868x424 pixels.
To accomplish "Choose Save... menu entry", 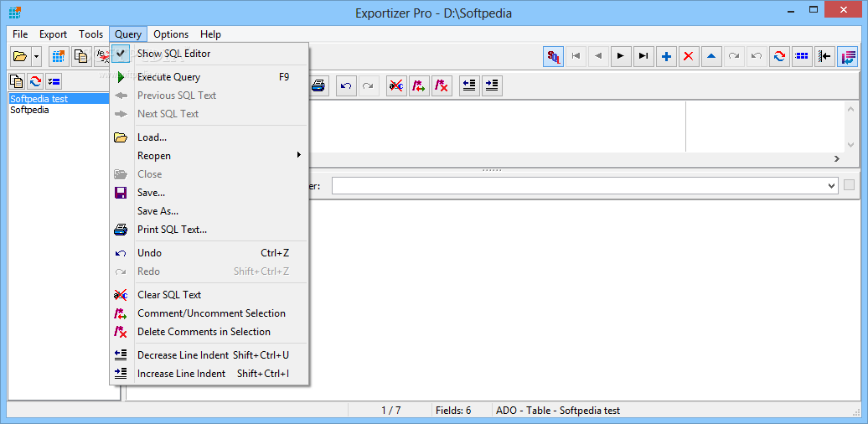I will 209,193.
